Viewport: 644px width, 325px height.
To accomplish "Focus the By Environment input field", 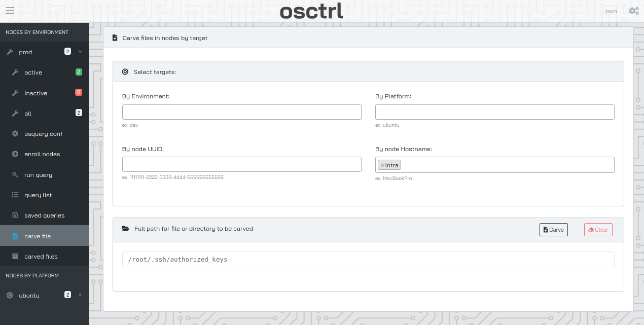I will (x=242, y=112).
